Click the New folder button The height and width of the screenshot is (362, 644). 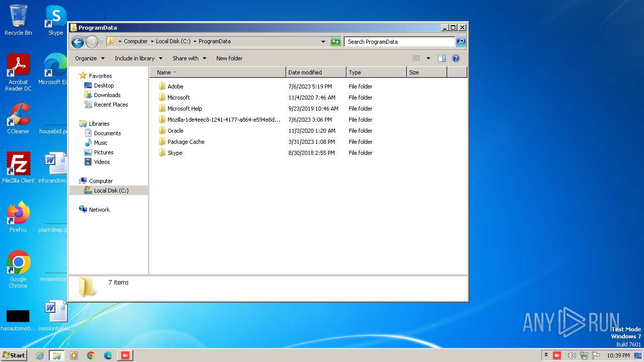pyautogui.click(x=229, y=58)
